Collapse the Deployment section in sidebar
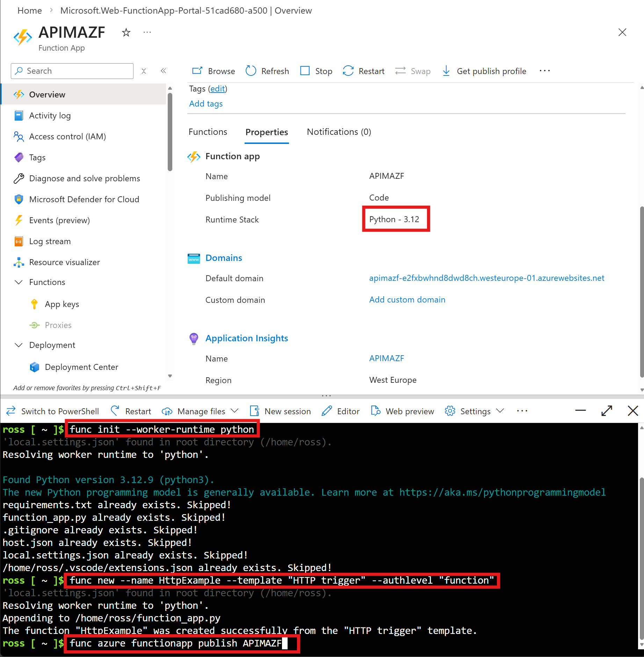 pyautogui.click(x=19, y=345)
